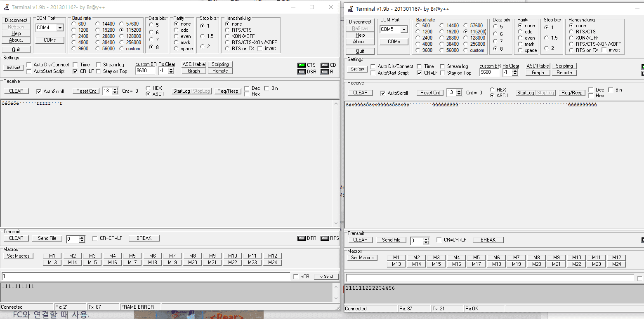Click the Receive count spinner showing 13 in COM4 window

pyautogui.click(x=115, y=91)
